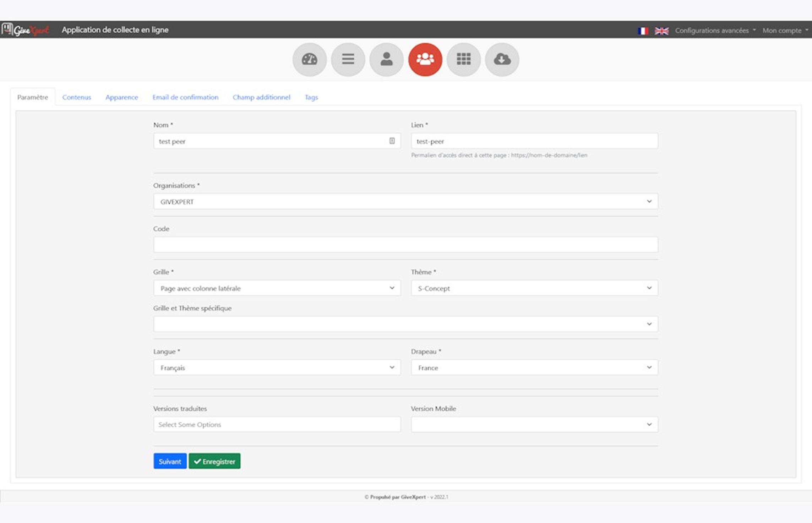The width and height of the screenshot is (812, 523).
Task: Expand the Langue dropdown
Action: point(277,367)
